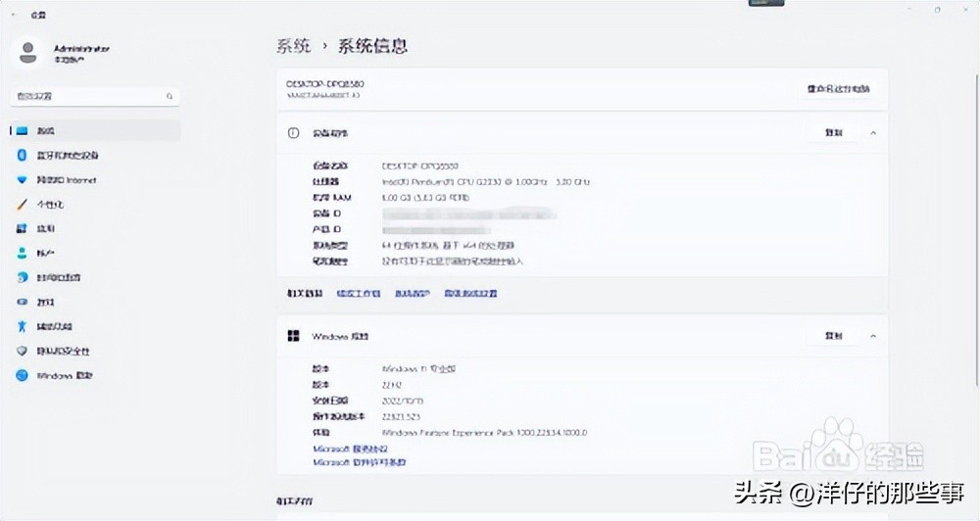Viewport: 980px width, 521px height.
Task: Click the installed RAM value in device specs
Action: point(425,198)
